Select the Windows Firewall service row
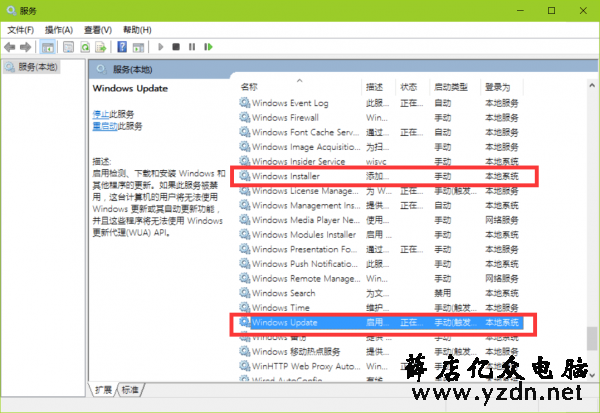This screenshot has width=600, height=413. [379, 118]
